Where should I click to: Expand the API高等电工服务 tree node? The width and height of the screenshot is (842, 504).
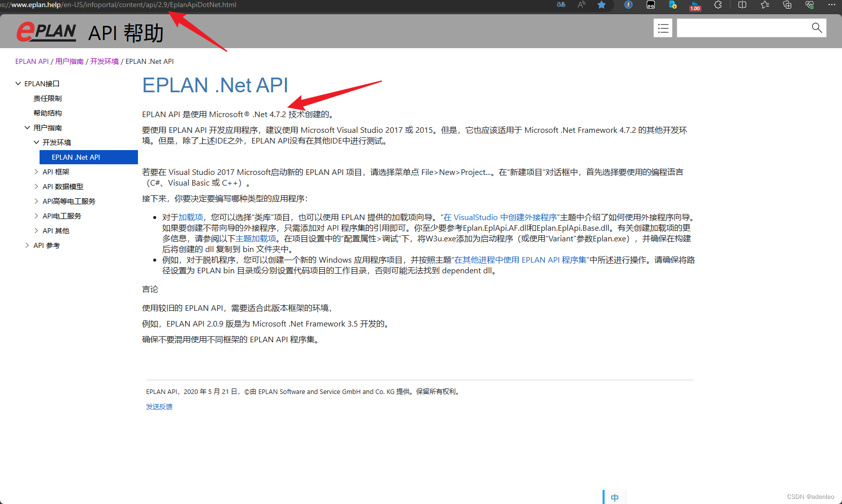click(37, 201)
